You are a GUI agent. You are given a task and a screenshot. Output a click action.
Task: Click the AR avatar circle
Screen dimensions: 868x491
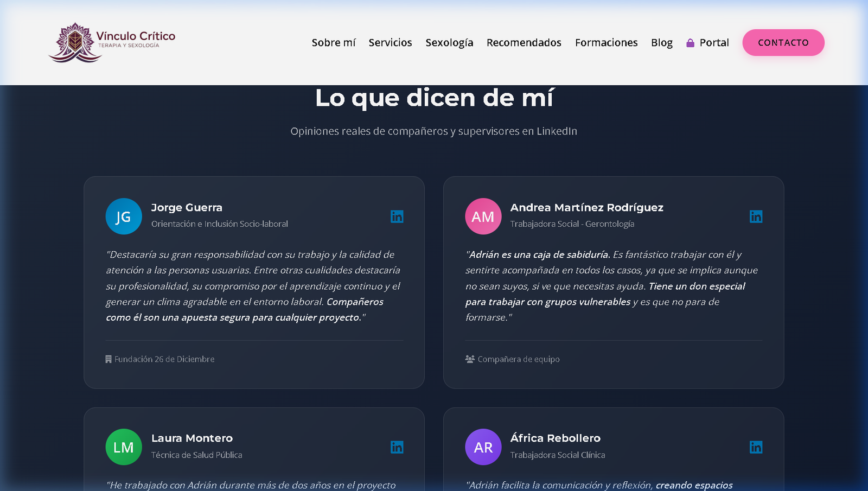tap(483, 447)
